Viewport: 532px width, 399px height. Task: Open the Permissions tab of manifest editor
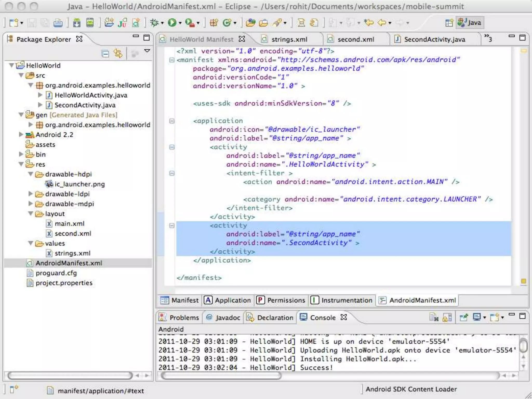coord(281,300)
